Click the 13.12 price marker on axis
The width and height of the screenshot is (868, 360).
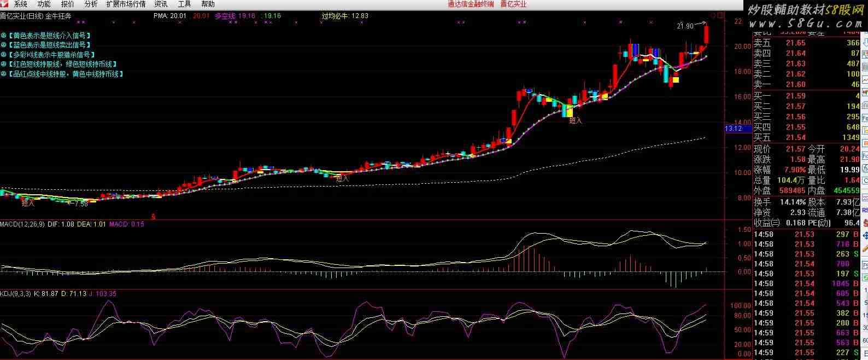(x=734, y=129)
